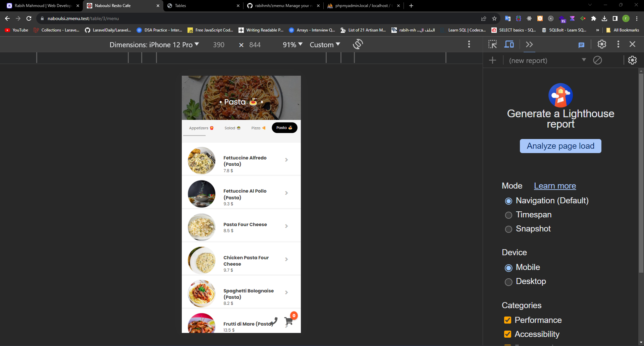Viewport: 644px width, 346px height.
Task: Expand the hidden bookmarks chevron
Action: pos(598,30)
